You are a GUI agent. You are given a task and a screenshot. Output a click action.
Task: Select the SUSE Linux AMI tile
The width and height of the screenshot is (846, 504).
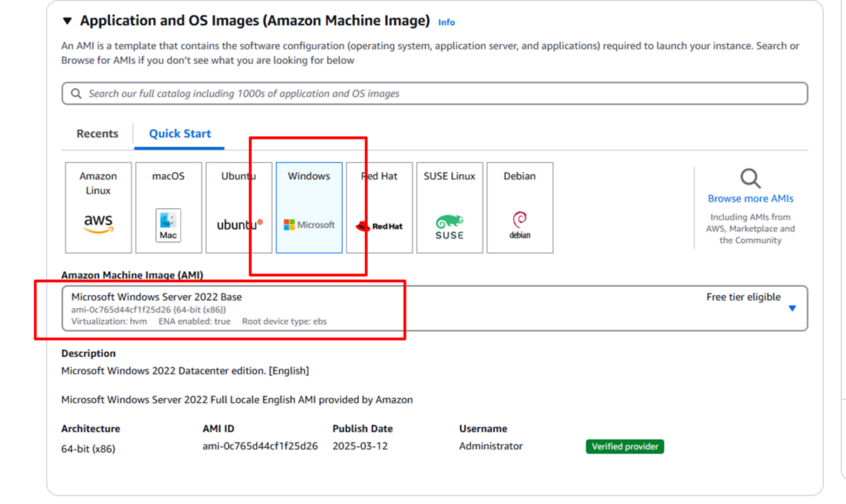click(449, 207)
